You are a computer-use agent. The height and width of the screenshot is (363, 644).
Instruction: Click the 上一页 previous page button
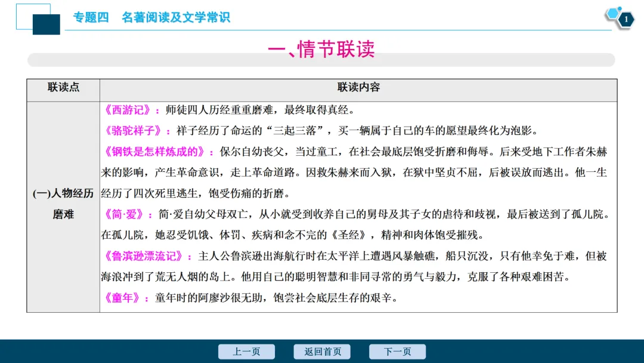click(x=247, y=351)
